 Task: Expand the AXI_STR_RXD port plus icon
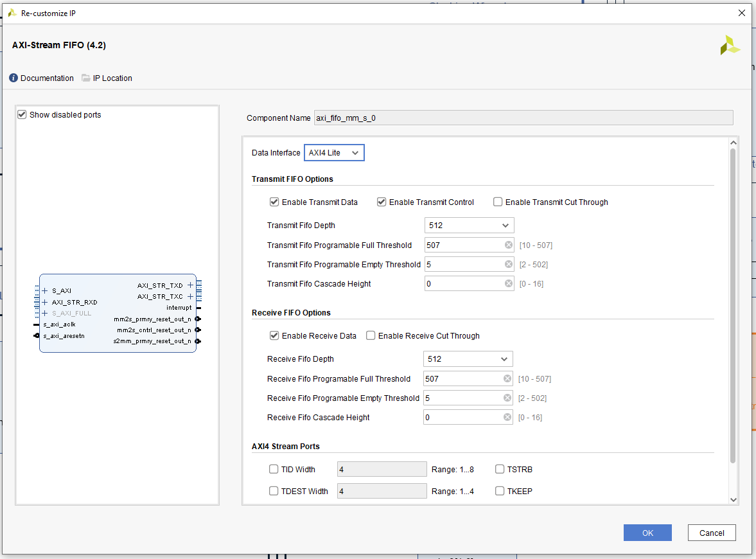[45, 302]
